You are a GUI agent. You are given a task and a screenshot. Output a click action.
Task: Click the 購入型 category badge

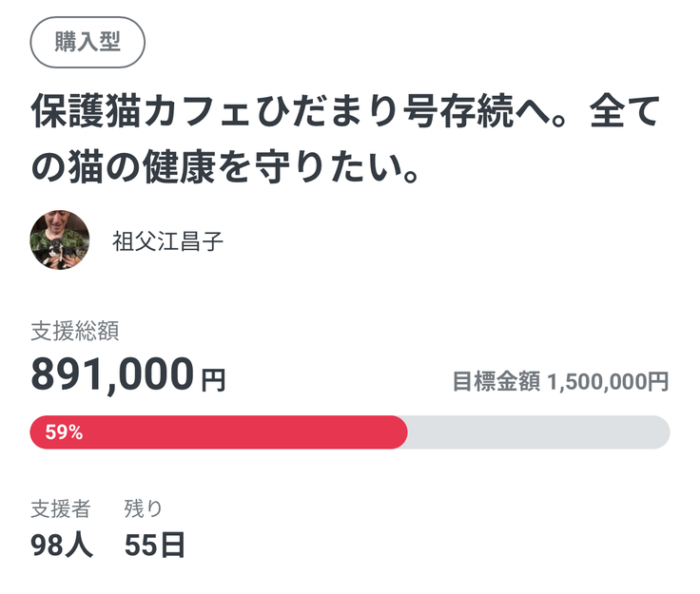click(87, 43)
